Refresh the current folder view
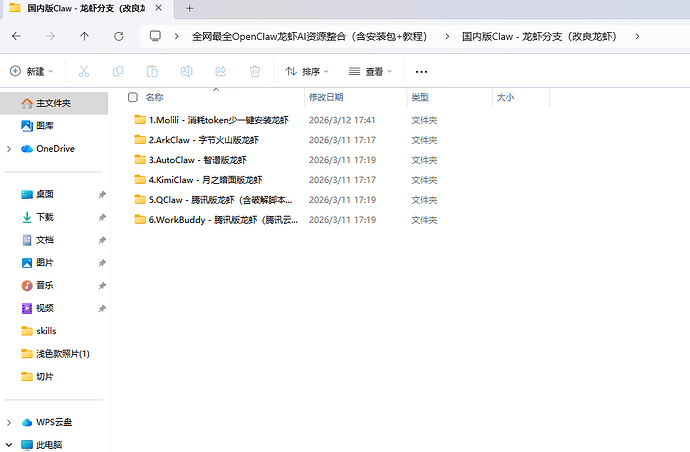Image resolution: width=690 pixels, height=452 pixels. tap(119, 36)
